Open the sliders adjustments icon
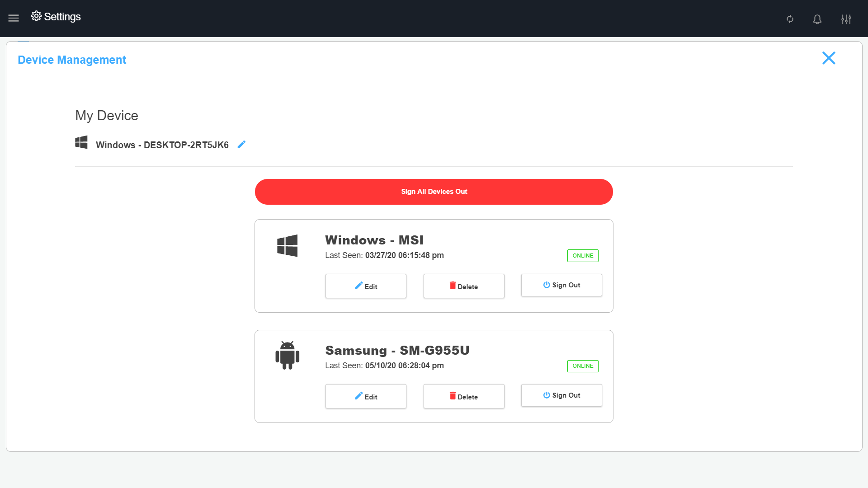Viewport: 868px width, 488px height. [846, 19]
